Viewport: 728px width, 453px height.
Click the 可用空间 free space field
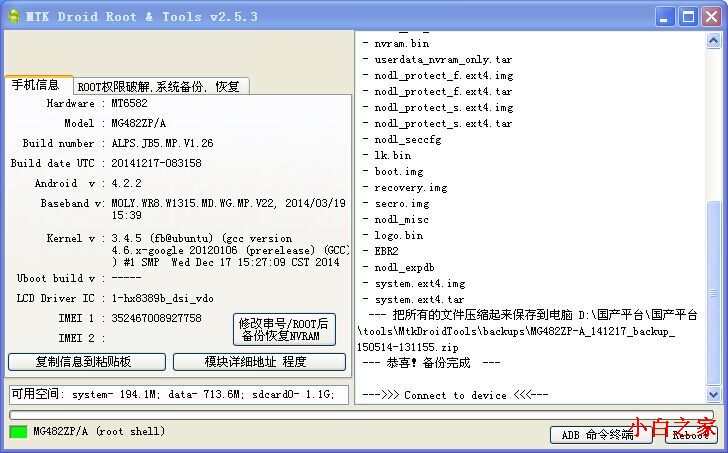pyautogui.click(x=179, y=395)
